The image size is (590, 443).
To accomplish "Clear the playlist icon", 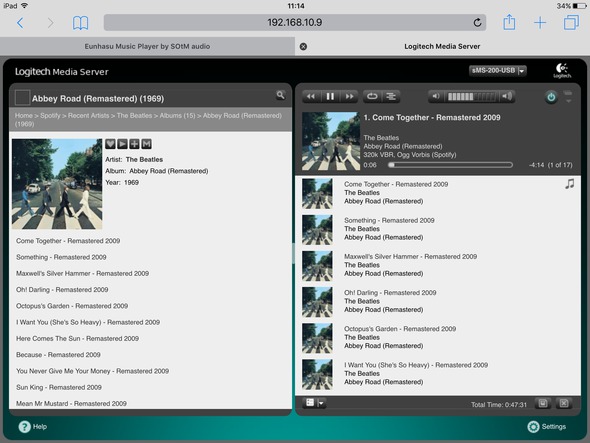I will tap(564, 403).
